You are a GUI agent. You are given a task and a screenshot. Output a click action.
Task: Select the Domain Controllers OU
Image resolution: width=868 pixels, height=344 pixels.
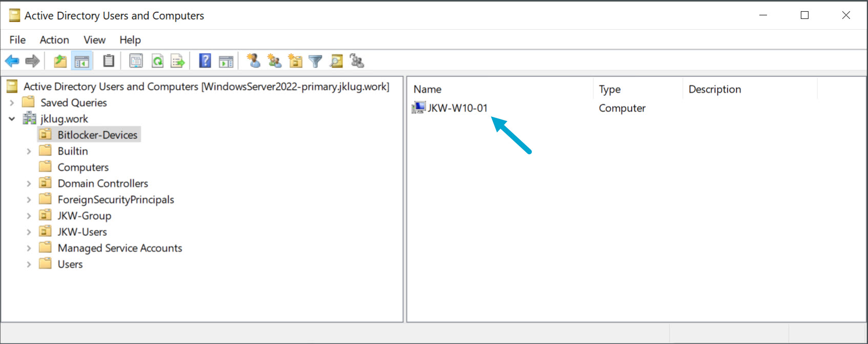[103, 184]
